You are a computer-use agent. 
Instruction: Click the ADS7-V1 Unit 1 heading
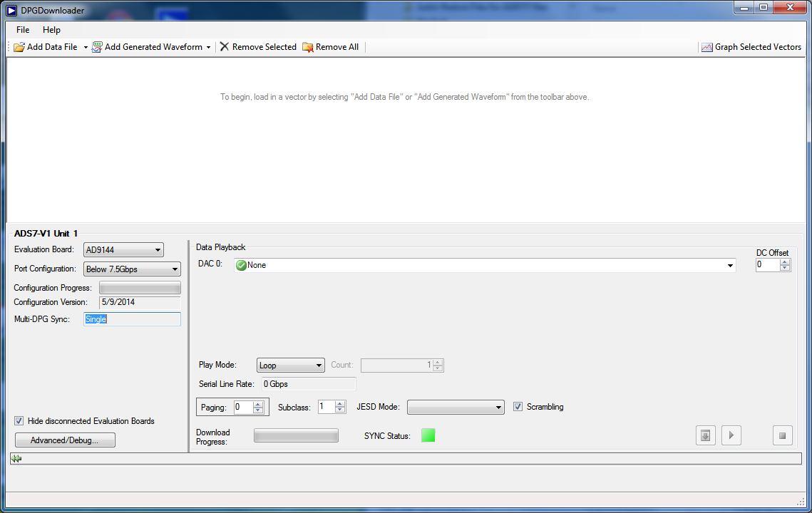click(x=46, y=234)
